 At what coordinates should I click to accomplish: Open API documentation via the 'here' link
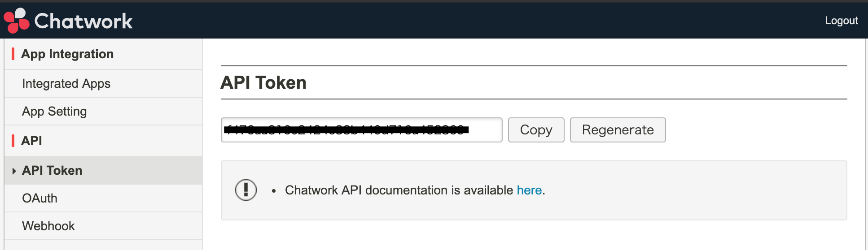click(529, 190)
